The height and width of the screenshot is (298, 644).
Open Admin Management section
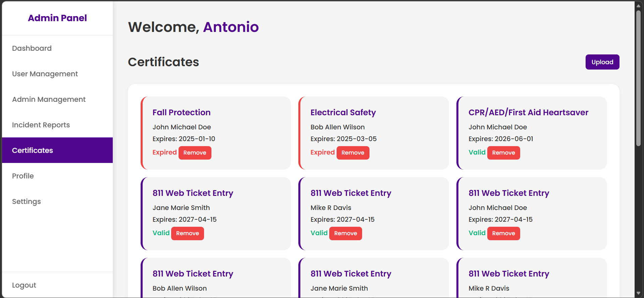[x=49, y=99]
